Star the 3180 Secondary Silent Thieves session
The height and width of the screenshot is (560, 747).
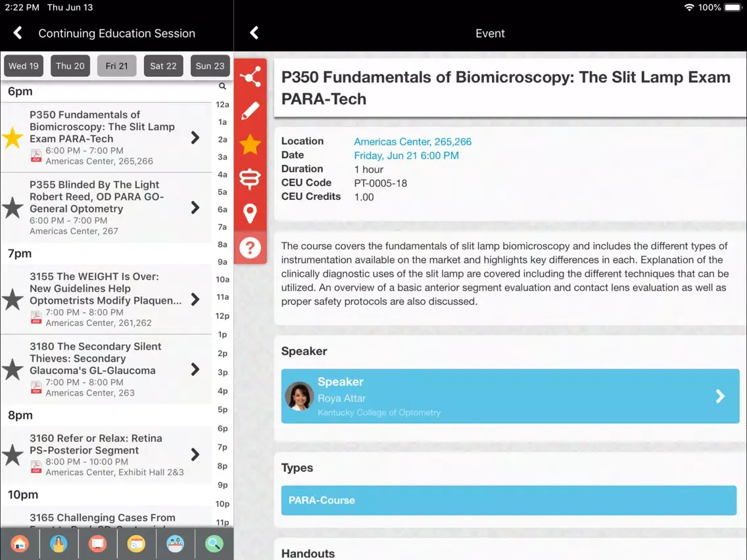(x=13, y=369)
